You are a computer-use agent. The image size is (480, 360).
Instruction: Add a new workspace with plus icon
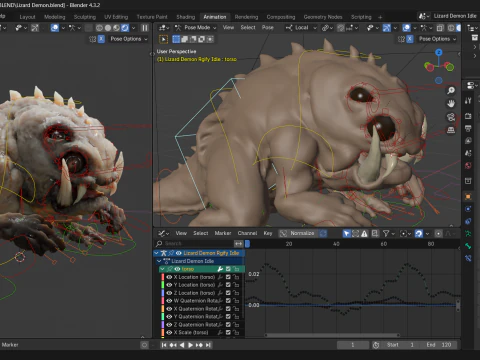pos(380,17)
